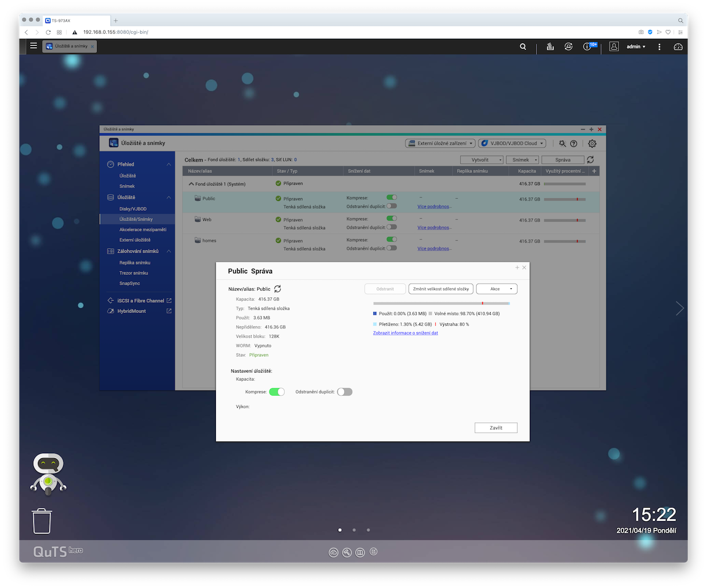This screenshot has width=707, height=588.
Task: Open the notifications info icon with 10+ badge
Action: [x=588, y=47]
